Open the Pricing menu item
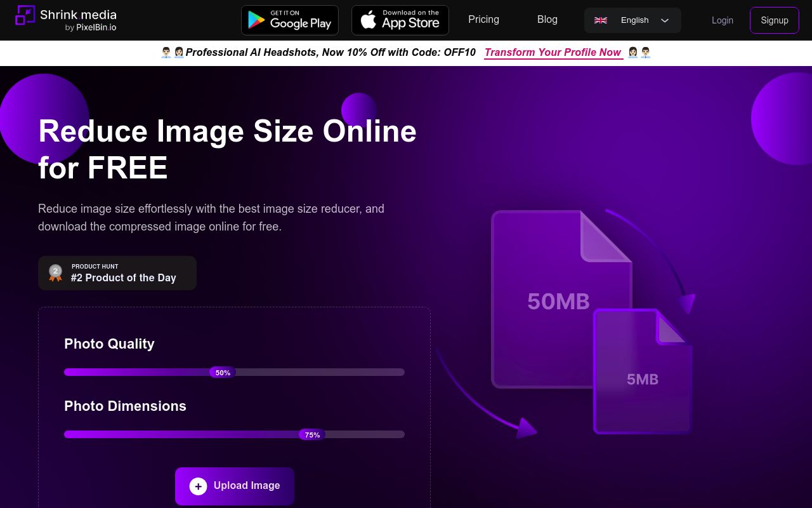The height and width of the screenshot is (508, 812). (483, 20)
